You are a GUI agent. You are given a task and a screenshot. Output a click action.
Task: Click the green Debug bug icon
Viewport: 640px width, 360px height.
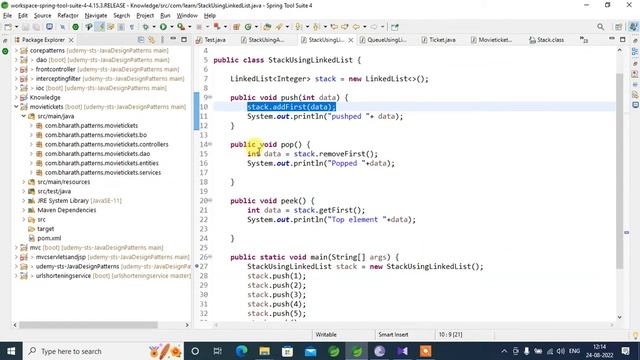[145, 27]
